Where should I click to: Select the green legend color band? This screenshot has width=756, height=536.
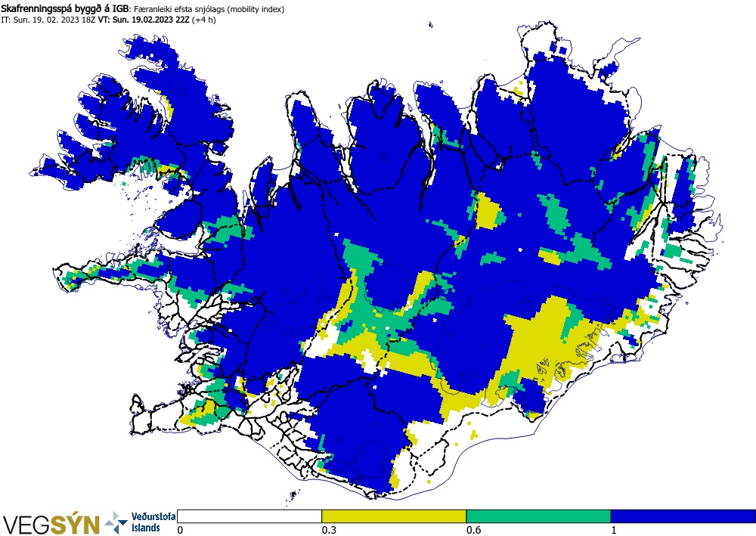pyautogui.click(x=538, y=516)
